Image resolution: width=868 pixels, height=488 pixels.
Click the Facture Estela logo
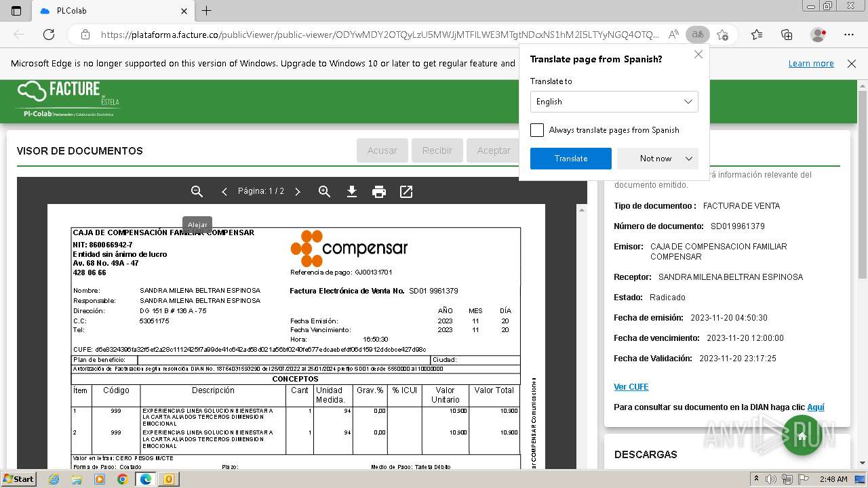(68, 100)
